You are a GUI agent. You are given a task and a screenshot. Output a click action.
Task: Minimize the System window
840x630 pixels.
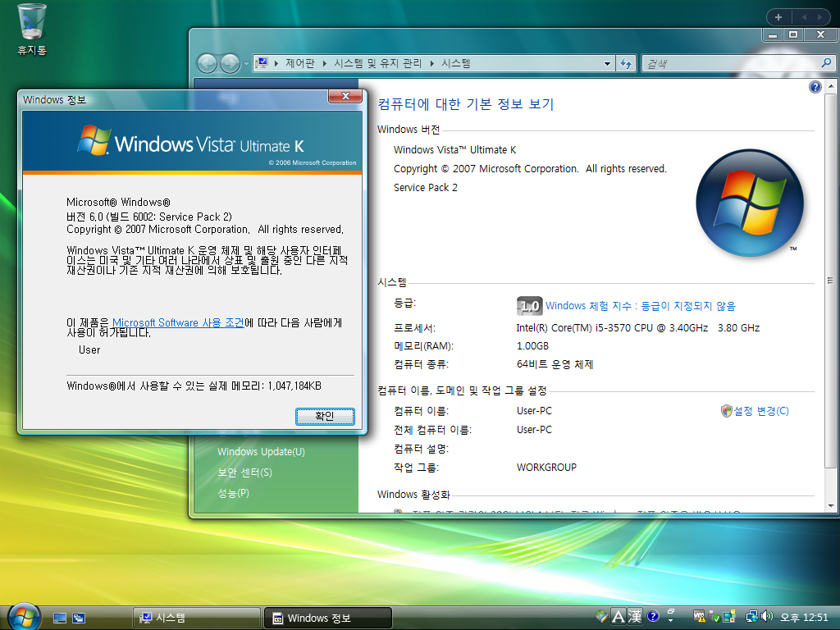click(773, 34)
